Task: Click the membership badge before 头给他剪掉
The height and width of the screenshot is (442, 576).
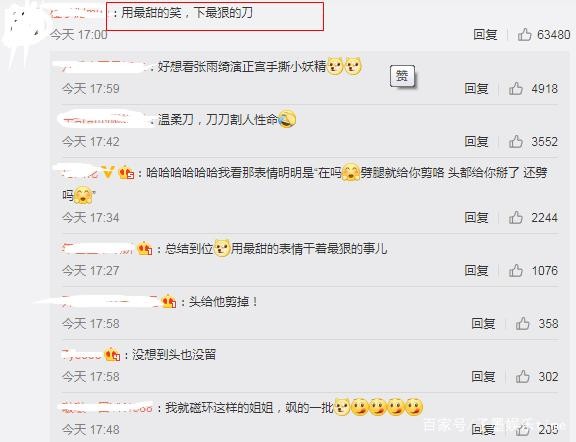Action: pos(169,302)
